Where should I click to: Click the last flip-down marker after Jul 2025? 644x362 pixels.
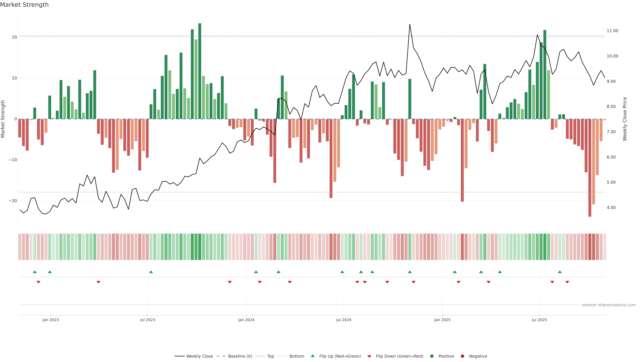coord(567,282)
